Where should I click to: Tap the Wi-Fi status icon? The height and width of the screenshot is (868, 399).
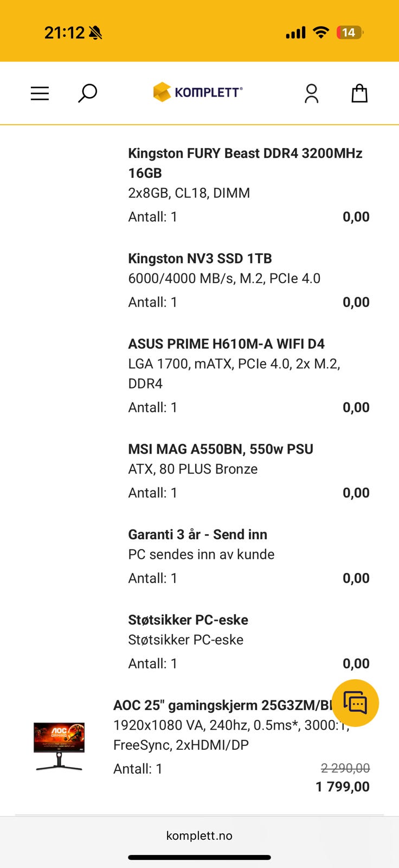[321, 33]
